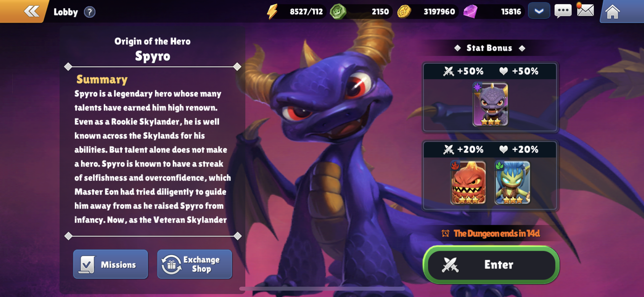
Task: Select the Spyro hero bonus portrait
Action: (490, 104)
